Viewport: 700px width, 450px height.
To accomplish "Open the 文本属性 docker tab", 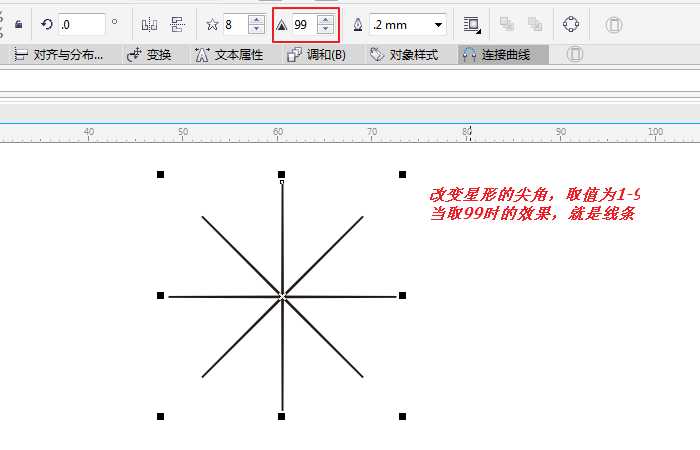I will pos(229,55).
